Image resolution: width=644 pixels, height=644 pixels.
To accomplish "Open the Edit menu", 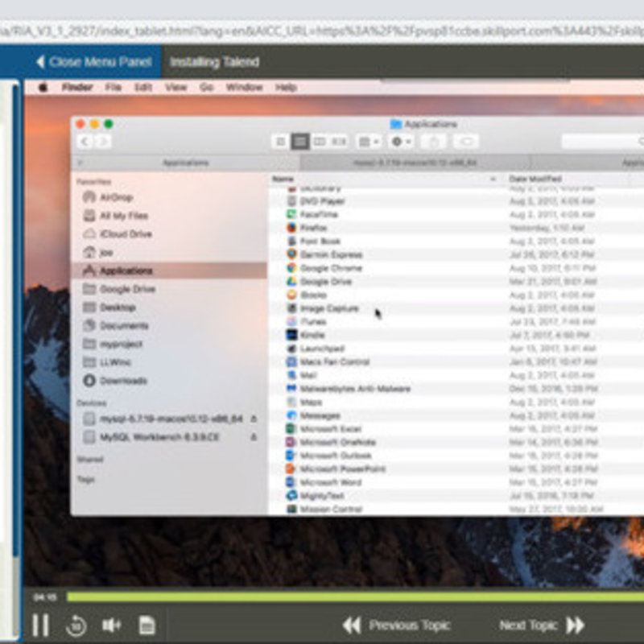I will point(143,87).
